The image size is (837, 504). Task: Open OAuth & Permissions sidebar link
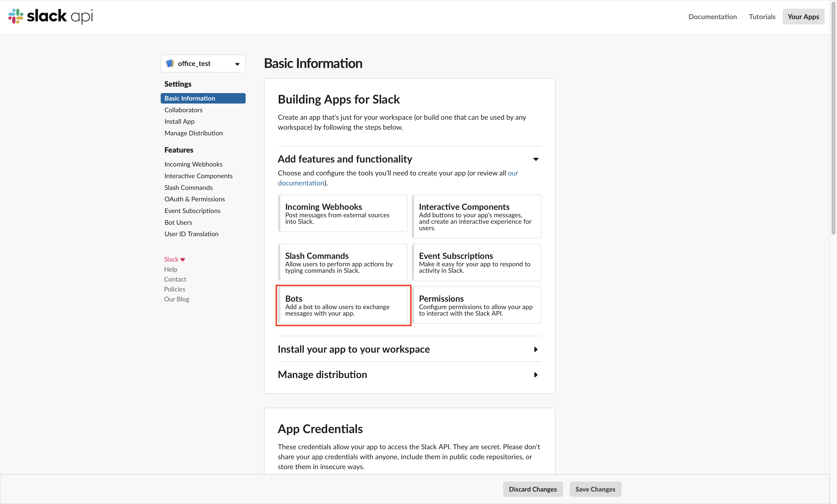point(195,199)
